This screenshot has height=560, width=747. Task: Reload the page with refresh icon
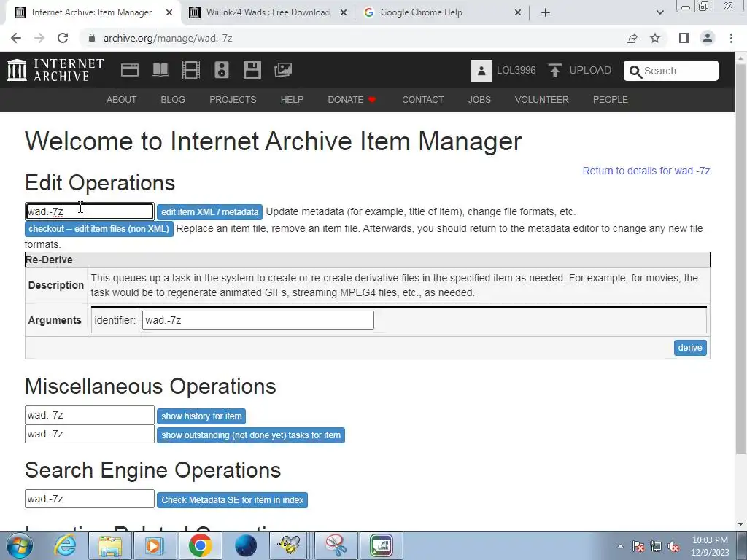63,38
